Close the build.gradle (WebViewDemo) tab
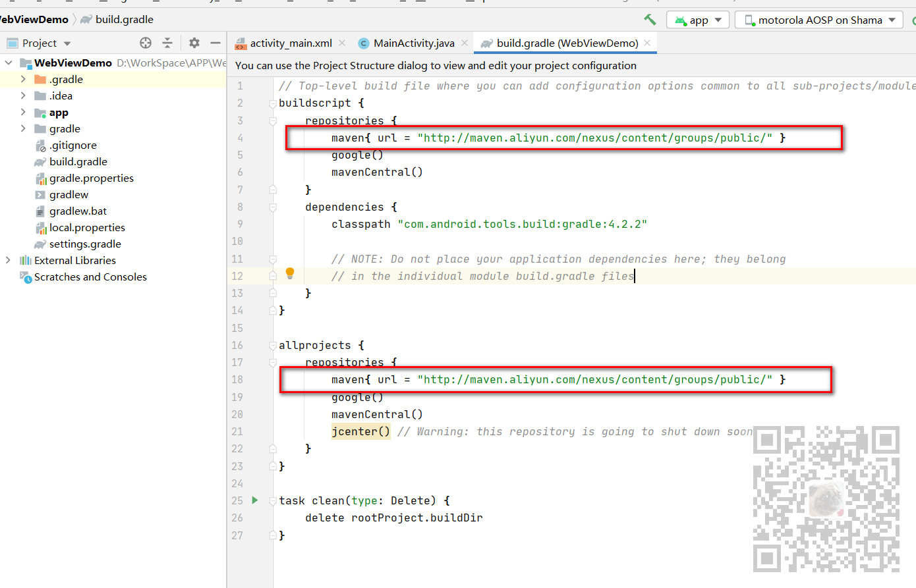916x588 pixels. [647, 43]
